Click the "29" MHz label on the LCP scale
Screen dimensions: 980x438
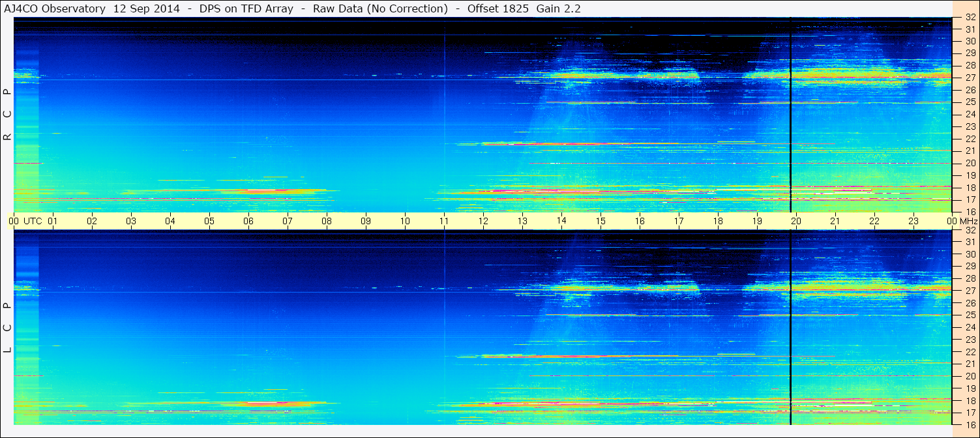(x=970, y=267)
